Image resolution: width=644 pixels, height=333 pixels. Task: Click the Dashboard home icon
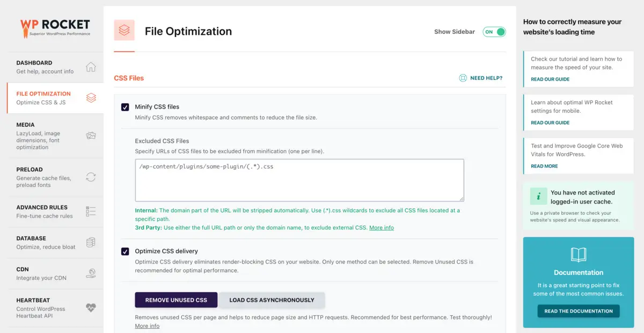tap(91, 67)
